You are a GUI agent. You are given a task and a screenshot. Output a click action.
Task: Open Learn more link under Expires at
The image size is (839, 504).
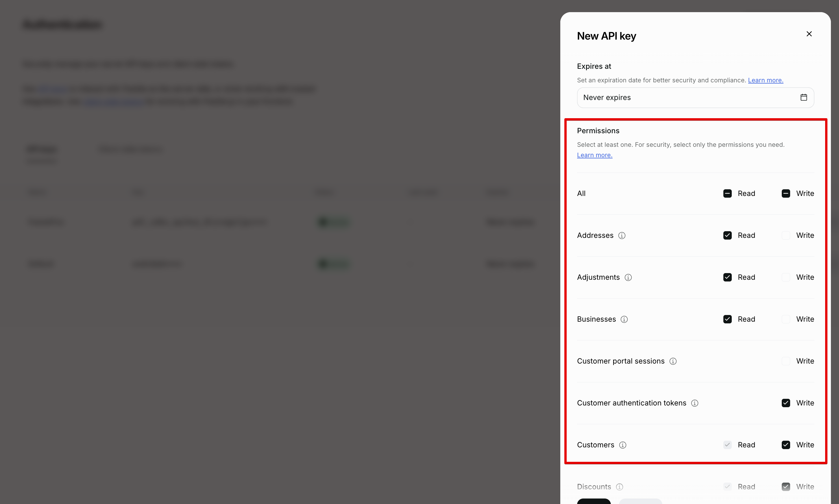pyautogui.click(x=765, y=80)
